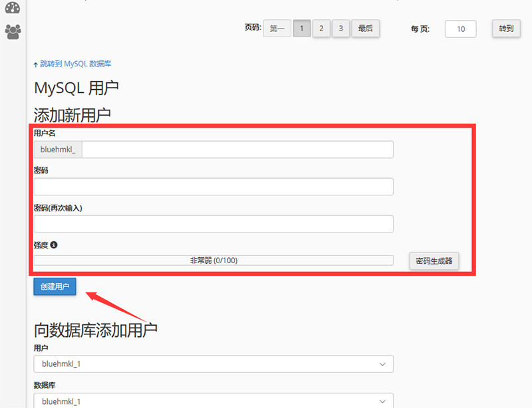The image size is (532, 408).
Task: Click the 转到 go button
Action: pyautogui.click(x=506, y=29)
